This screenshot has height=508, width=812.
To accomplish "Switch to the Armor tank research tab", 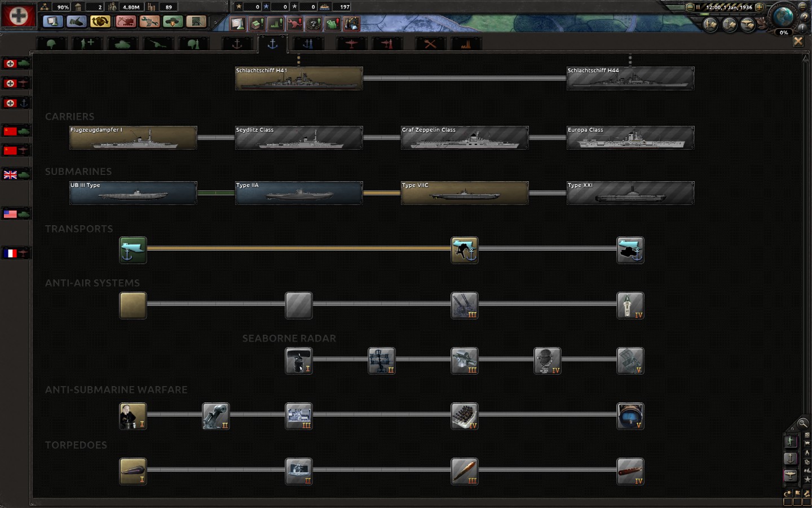I will 122,43.
